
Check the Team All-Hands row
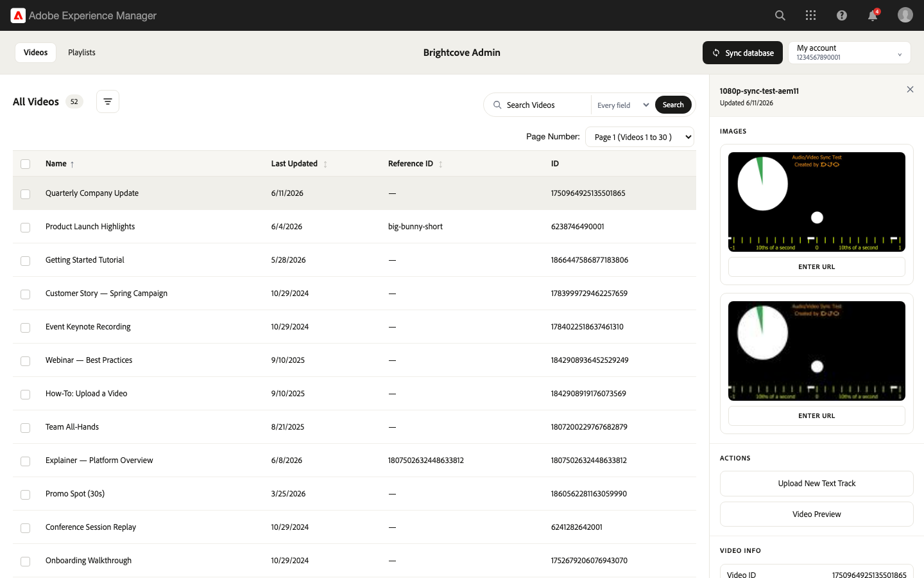pyautogui.click(x=26, y=428)
